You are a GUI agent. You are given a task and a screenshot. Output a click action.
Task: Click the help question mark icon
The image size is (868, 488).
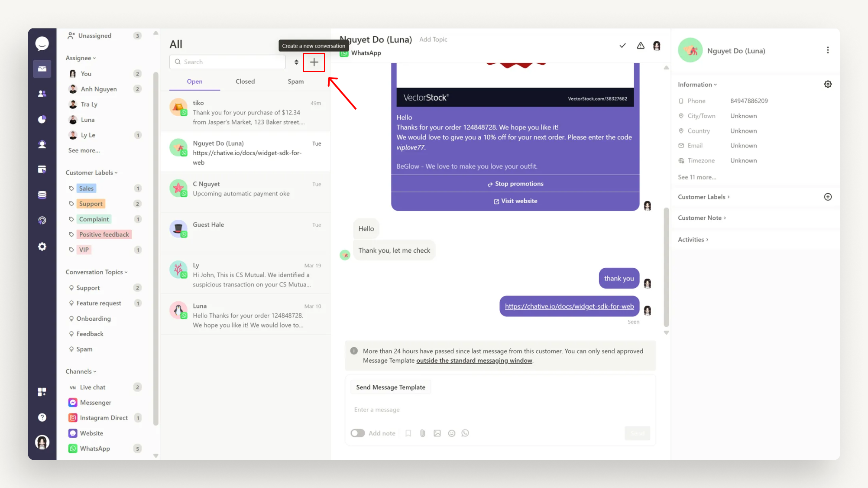coord(42,417)
